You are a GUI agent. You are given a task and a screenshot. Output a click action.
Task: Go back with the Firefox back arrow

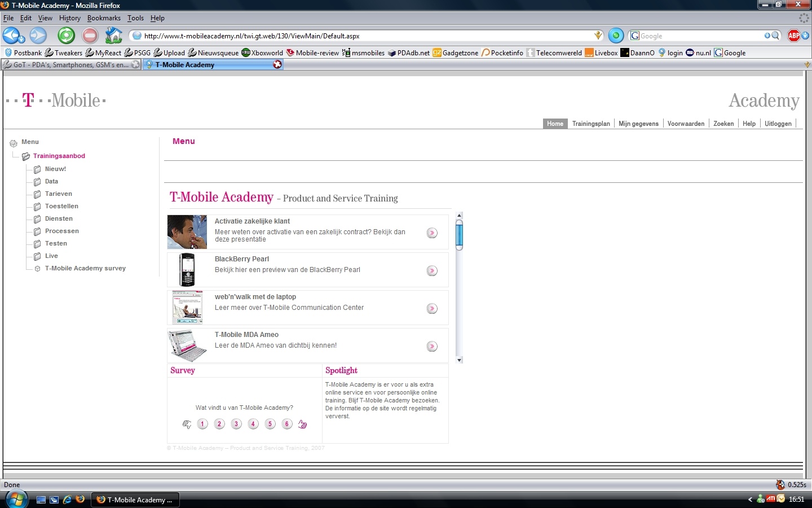point(11,36)
